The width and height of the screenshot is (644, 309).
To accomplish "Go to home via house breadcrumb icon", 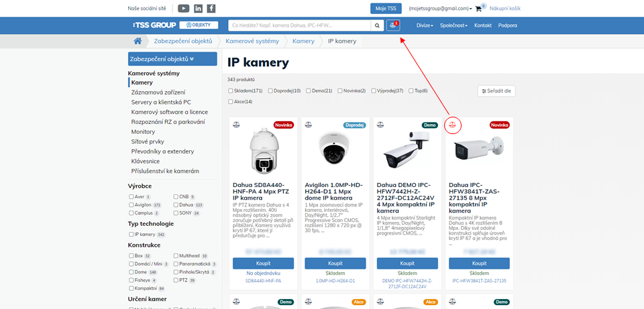I will coord(138,41).
